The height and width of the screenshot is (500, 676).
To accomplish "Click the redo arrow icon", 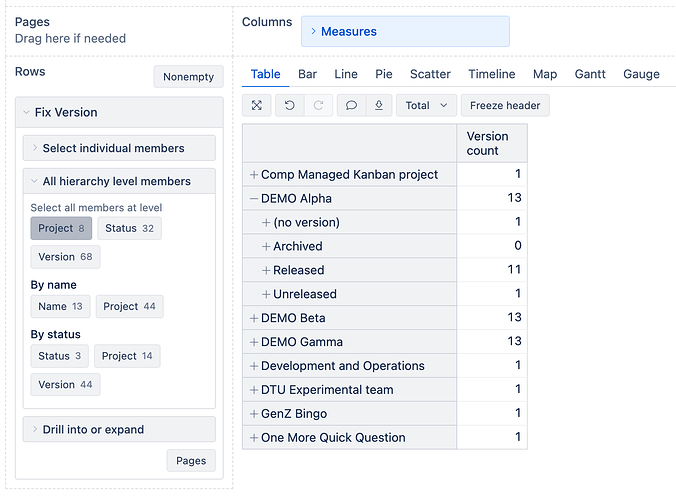I will [x=318, y=105].
